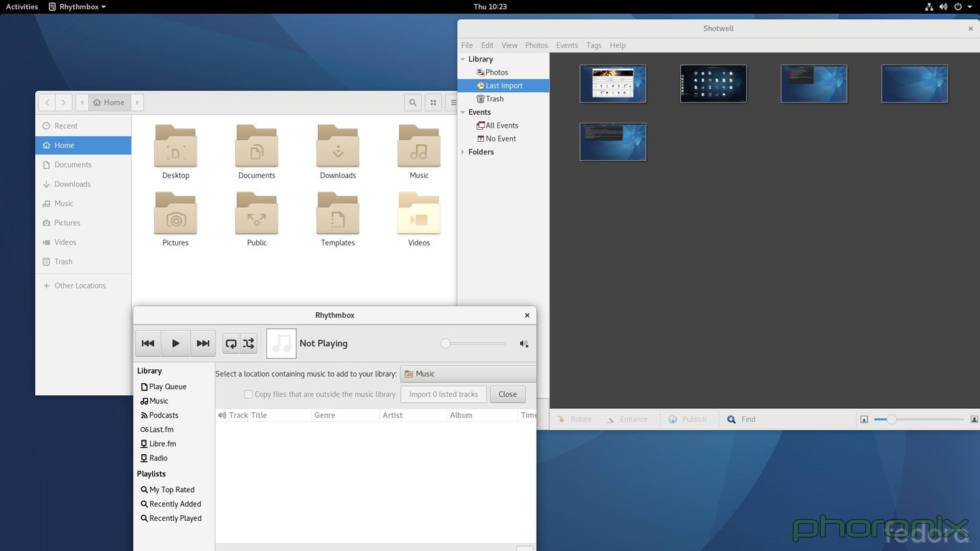The width and height of the screenshot is (980, 551).
Task: Open the Tags menu in Shotwell
Action: click(x=593, y=44)
